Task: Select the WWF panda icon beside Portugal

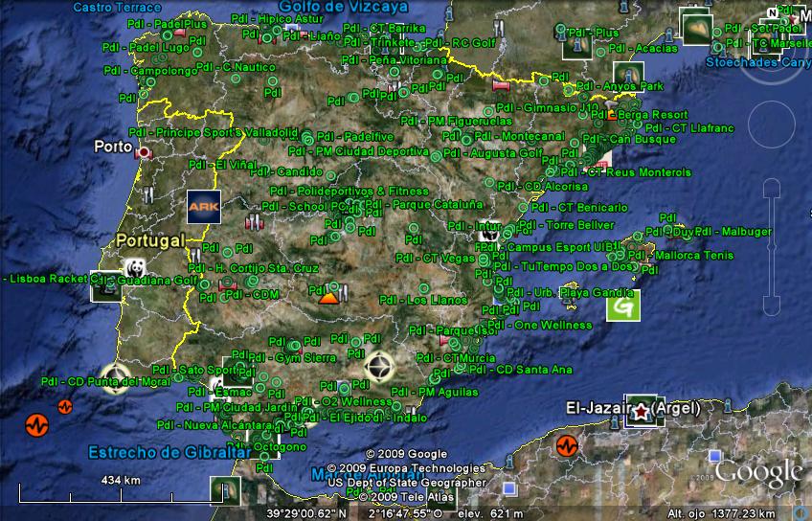Action: pyautogui.click(x=133, y=269)
